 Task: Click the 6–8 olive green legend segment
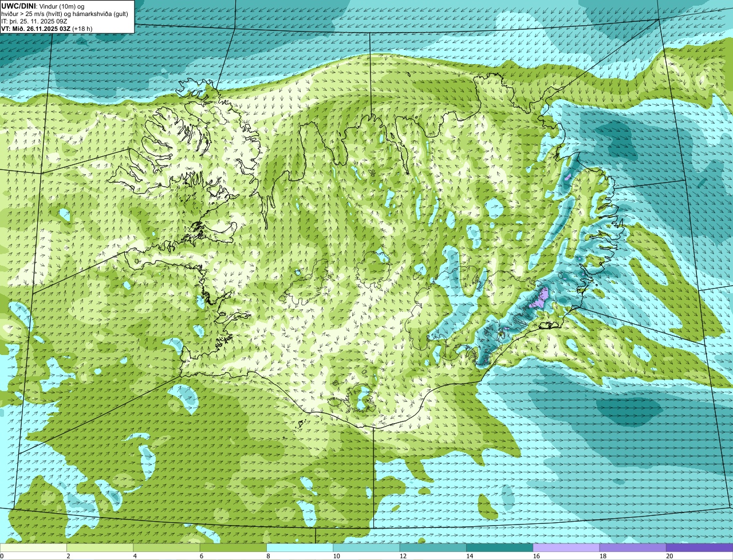(233, 547)
